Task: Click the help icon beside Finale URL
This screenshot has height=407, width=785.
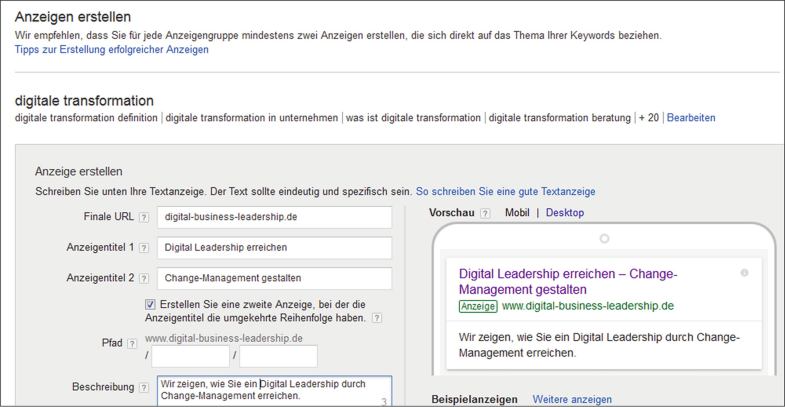Action: click(x=144, y=218)
